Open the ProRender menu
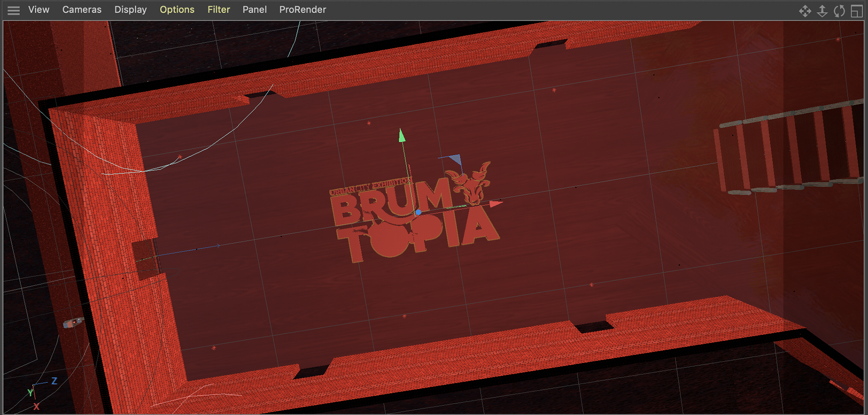Screen dimensions: 868x415 coord(302,9)
